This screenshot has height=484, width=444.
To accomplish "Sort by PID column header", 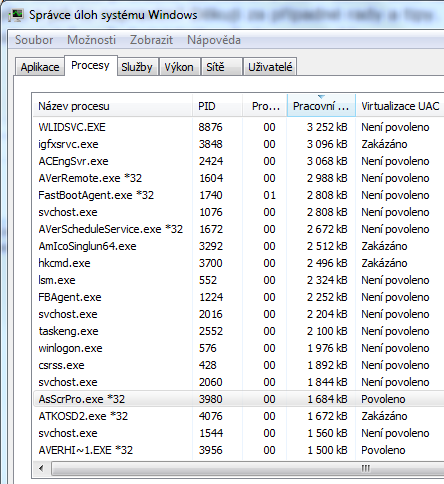I will pos(217,106).
